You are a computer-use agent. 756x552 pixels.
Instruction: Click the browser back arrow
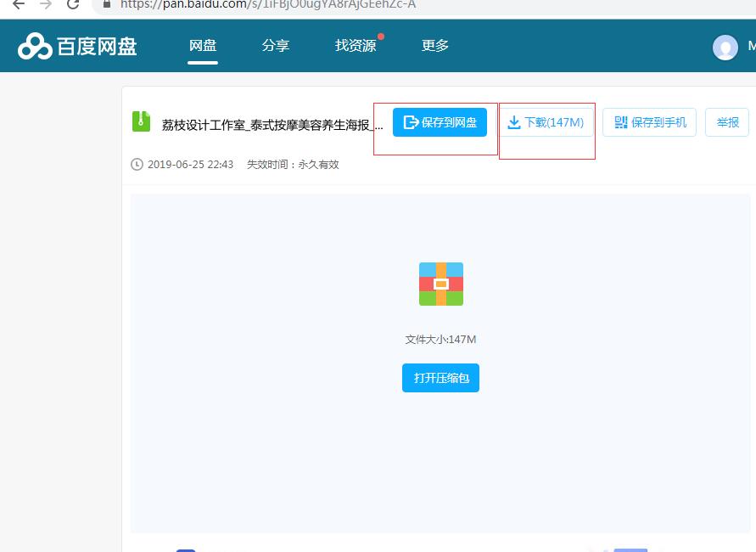[x=19, y=4]
